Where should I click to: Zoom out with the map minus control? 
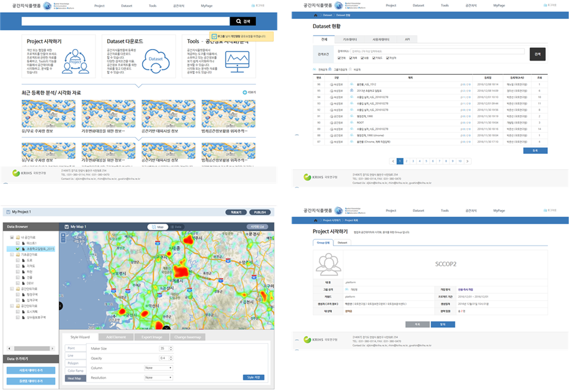point(63,240)
